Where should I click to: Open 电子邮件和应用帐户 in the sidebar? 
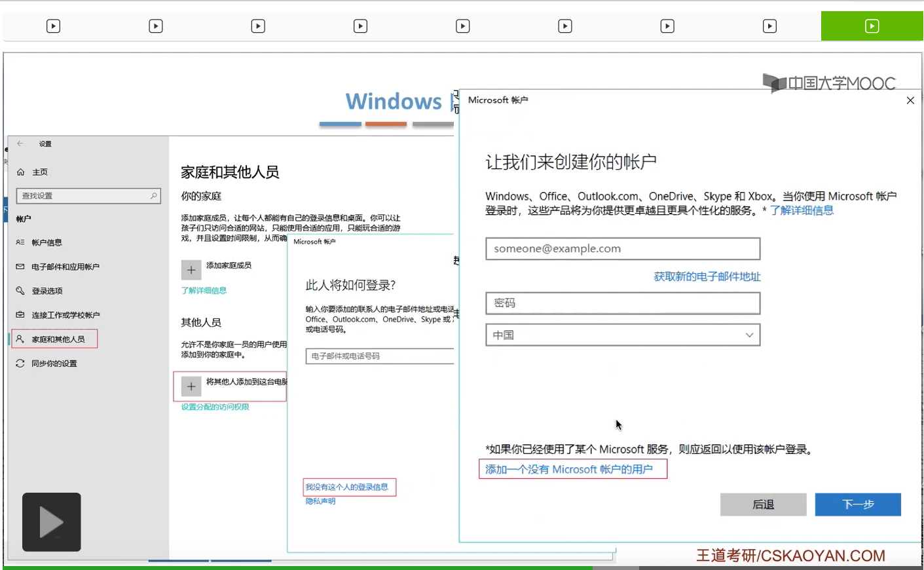[58, 267]
